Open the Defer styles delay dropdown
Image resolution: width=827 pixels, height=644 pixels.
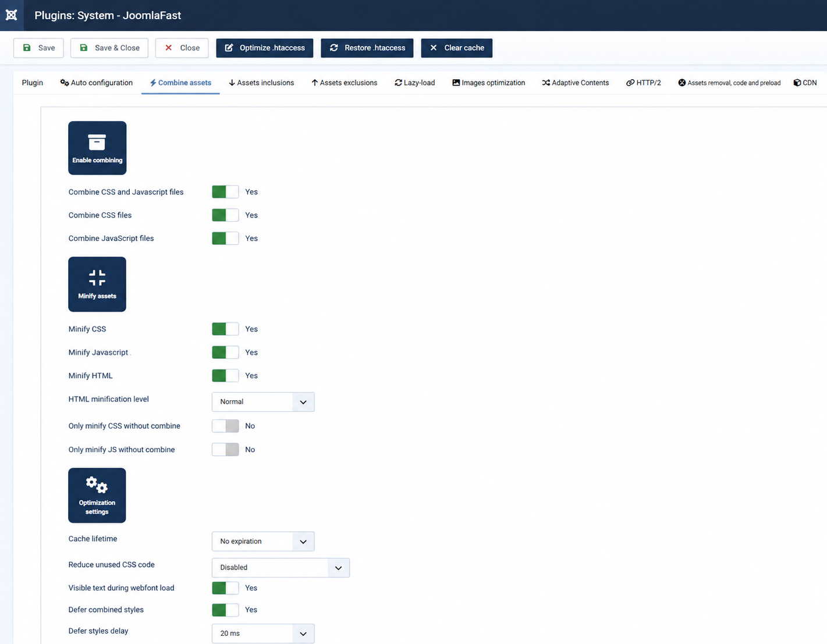[x=263, y=634]
